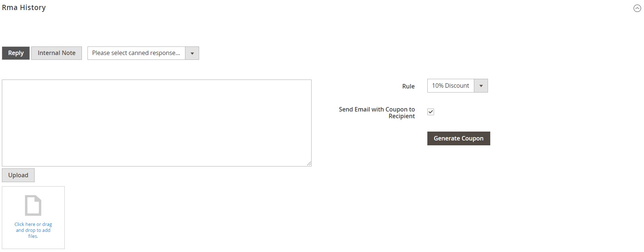The height and width of the screenshot is (252, 644).
Task: Click the Upload button
Action: (x=18, y=175)
